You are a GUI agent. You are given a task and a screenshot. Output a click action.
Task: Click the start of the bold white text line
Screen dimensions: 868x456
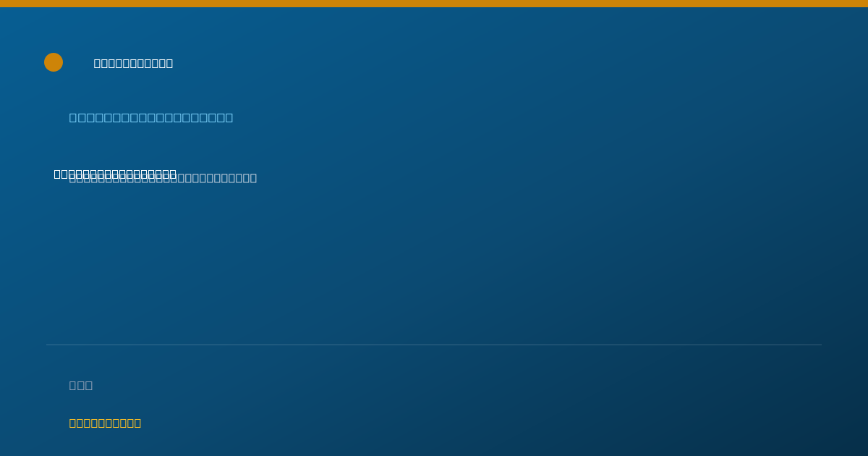[58, 174]
